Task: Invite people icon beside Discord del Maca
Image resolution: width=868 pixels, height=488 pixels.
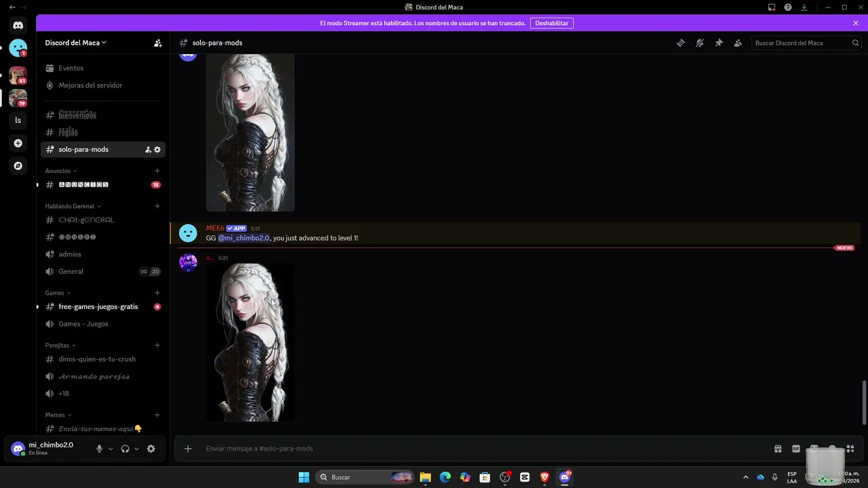Action: (x=157, y=43)
